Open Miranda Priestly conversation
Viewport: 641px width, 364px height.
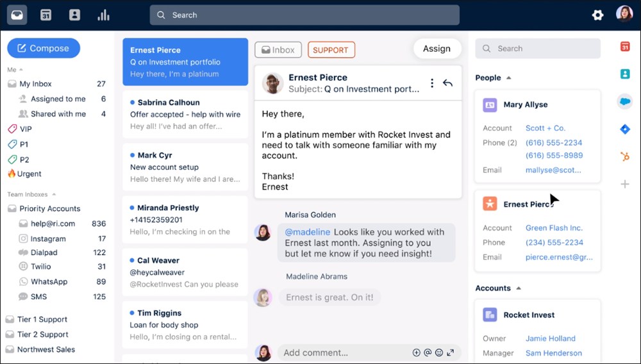click(185, 220)
